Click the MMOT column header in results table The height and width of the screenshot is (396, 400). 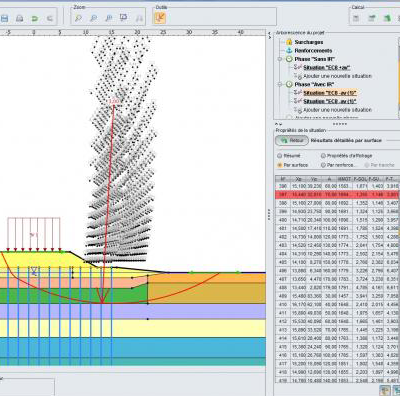click(x=345, y=179)
